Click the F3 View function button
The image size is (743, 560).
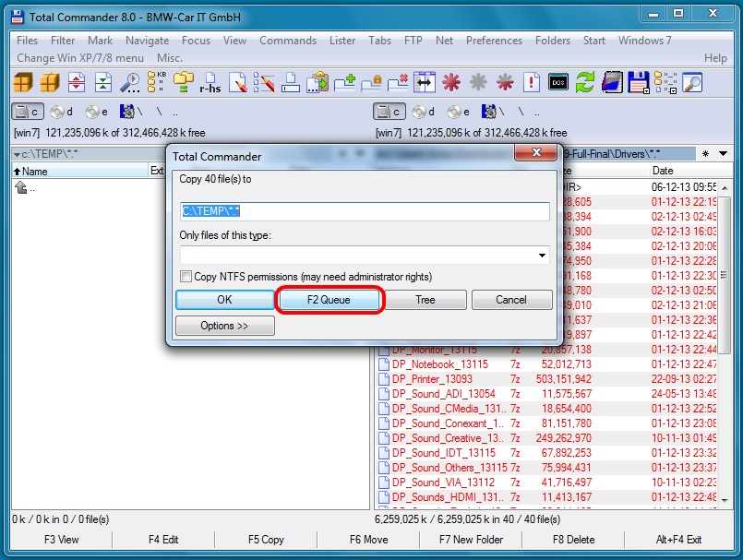(x=62, y=539)
